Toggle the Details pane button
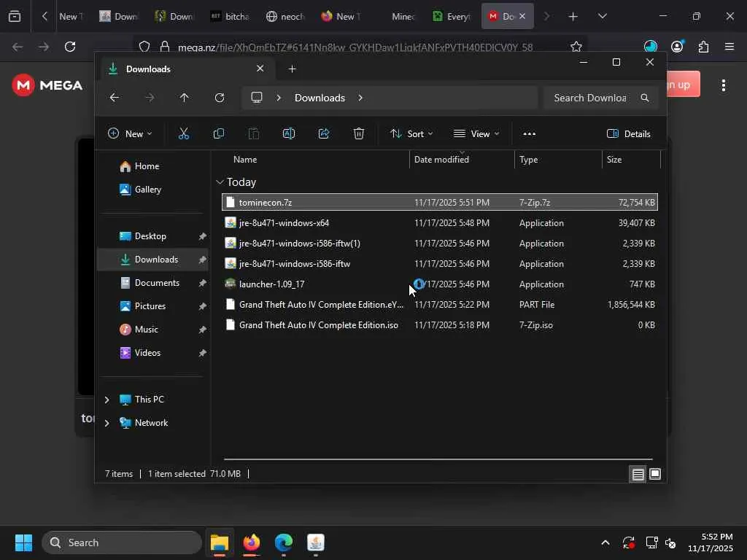The width and height of the screenshot is (747, 560). tap(628, 134)
